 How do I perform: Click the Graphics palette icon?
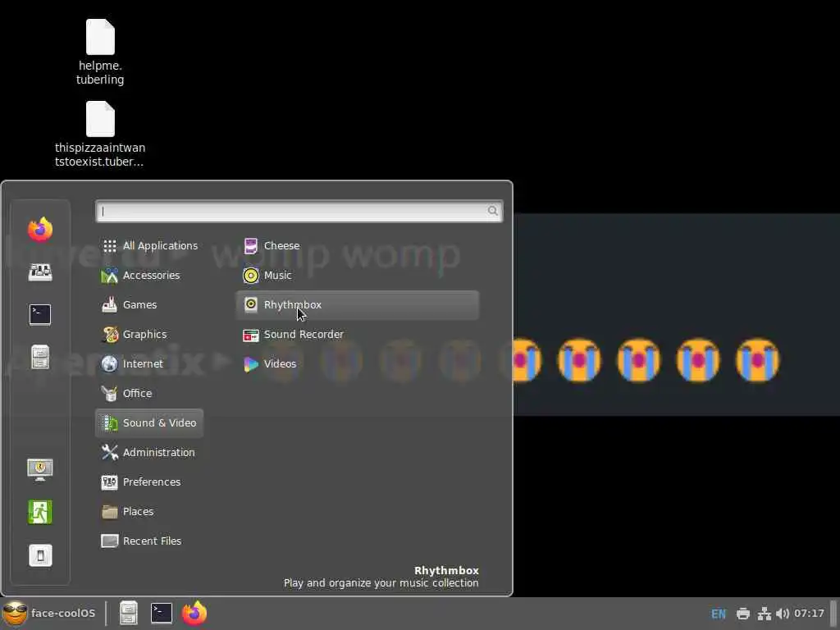tap(110, 335)
